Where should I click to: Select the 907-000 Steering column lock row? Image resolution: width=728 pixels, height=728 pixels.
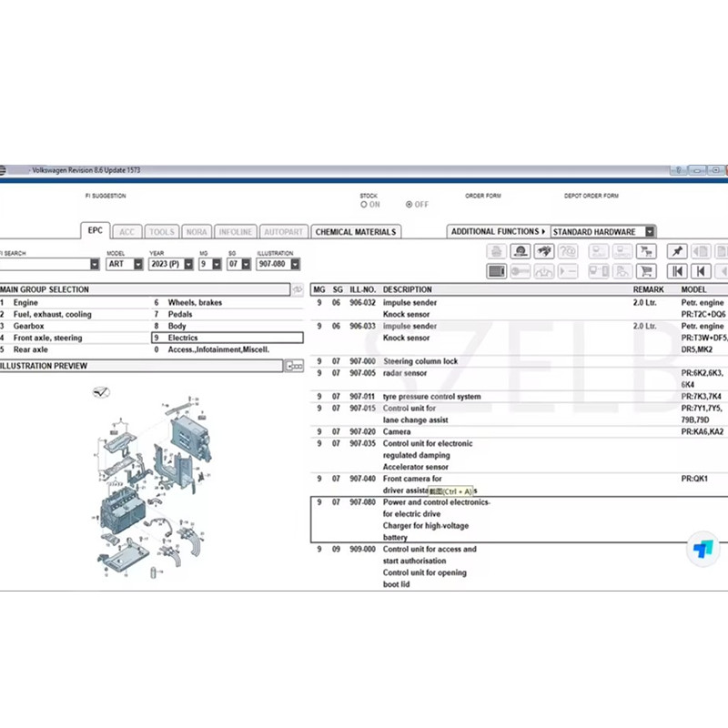[519, 361]
